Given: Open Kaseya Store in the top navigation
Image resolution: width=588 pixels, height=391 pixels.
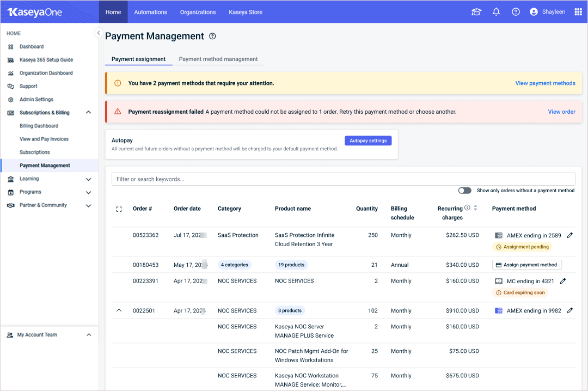Looking at the screenshot, I should tap(246, 12).
